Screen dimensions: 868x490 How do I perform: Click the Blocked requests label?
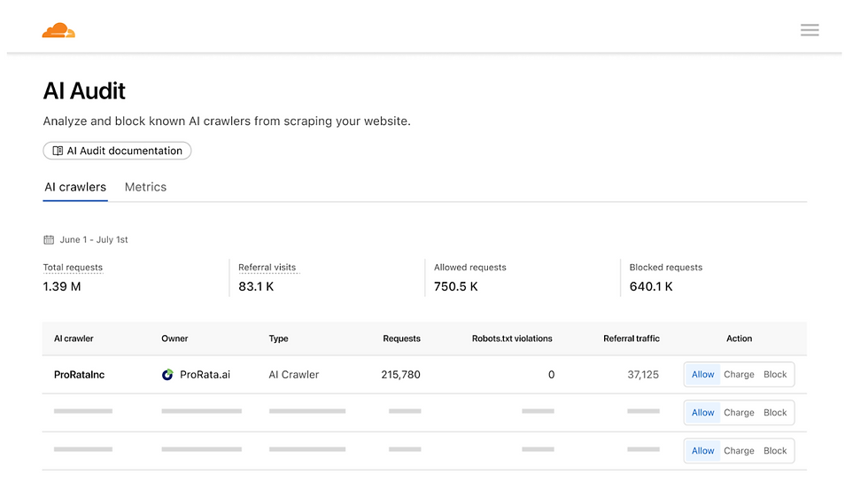[x=666, y=268]
